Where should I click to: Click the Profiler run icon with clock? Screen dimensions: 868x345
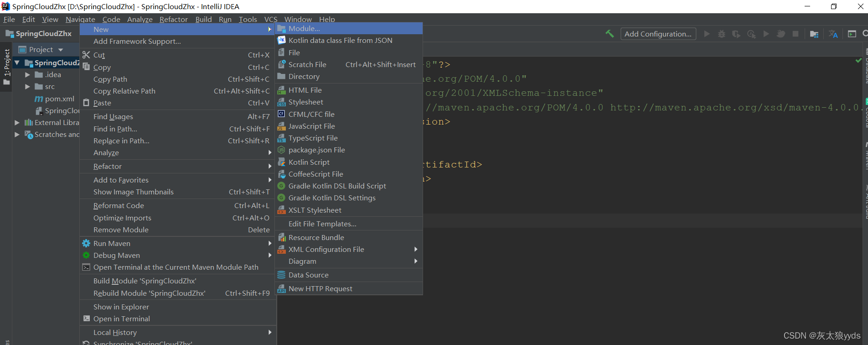pos(751,34)
